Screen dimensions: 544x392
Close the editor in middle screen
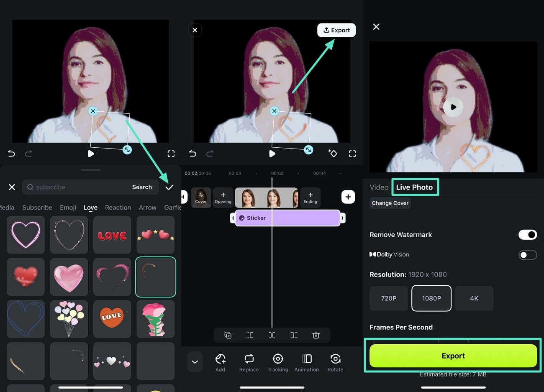coord(195,30)
